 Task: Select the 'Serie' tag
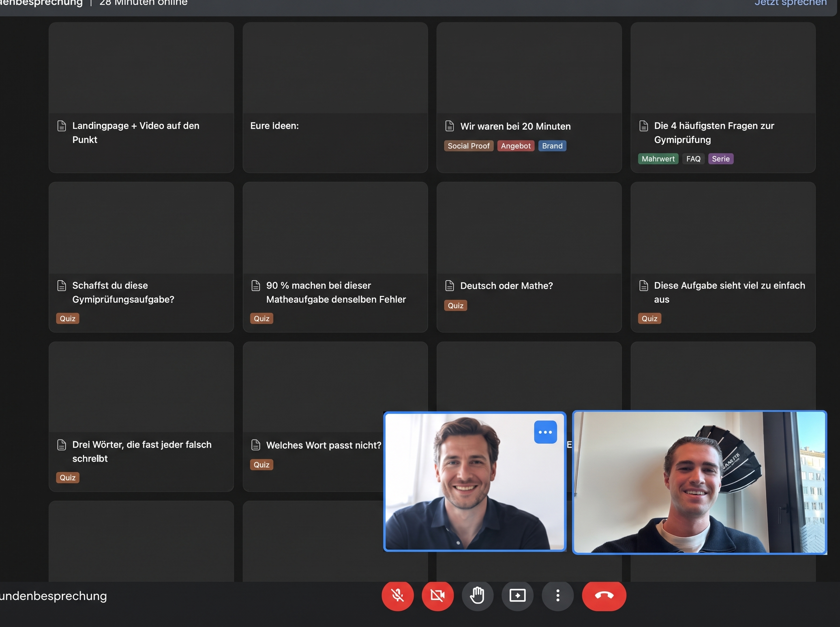[x=721, y=158]
